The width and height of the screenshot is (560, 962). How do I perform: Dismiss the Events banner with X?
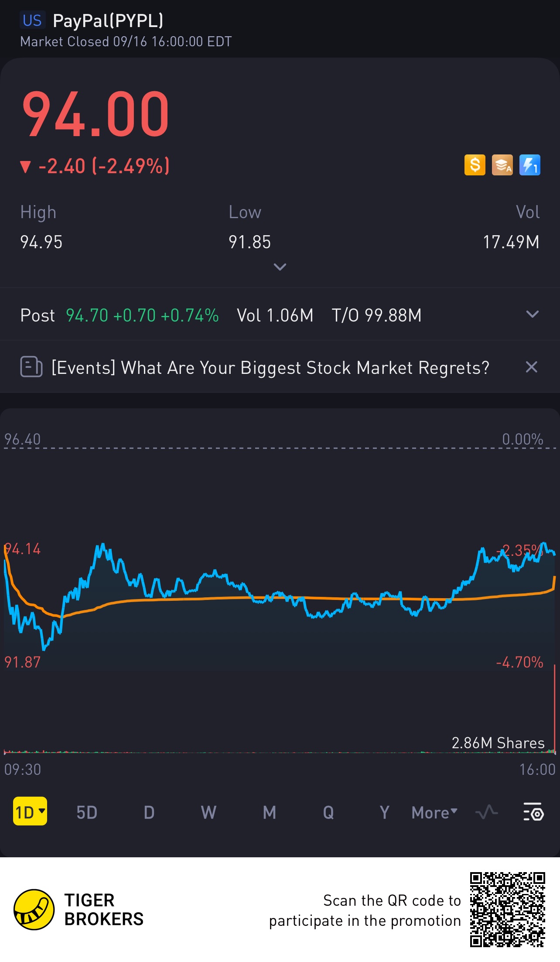coord(531,367)
